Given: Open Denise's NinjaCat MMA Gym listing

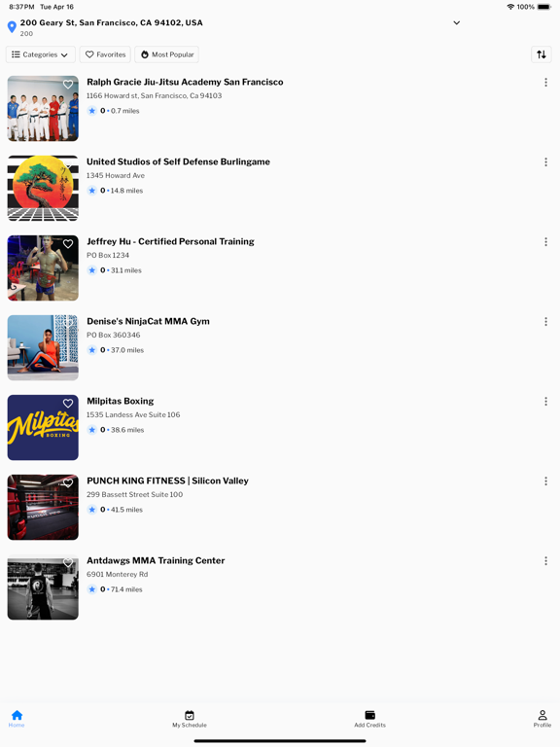Looking at the screenshot, I should click(148, 321).
